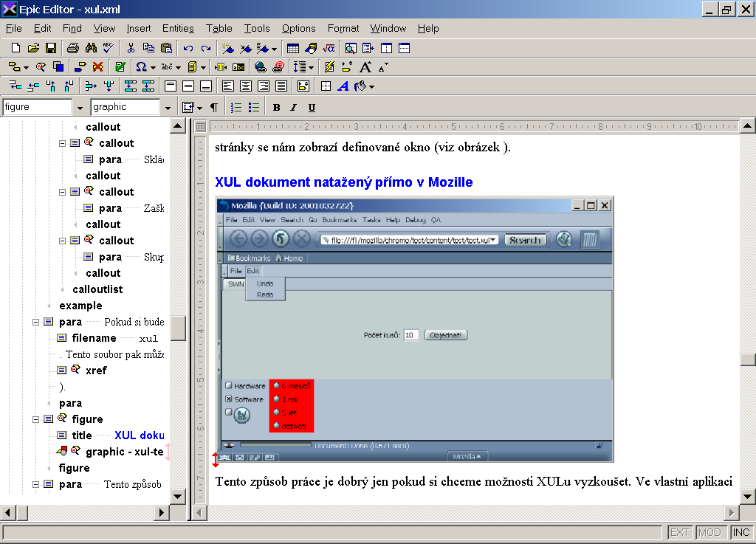Click the Omega special character icon
This screenshot has width=756, height=544.
pos(141,67)
